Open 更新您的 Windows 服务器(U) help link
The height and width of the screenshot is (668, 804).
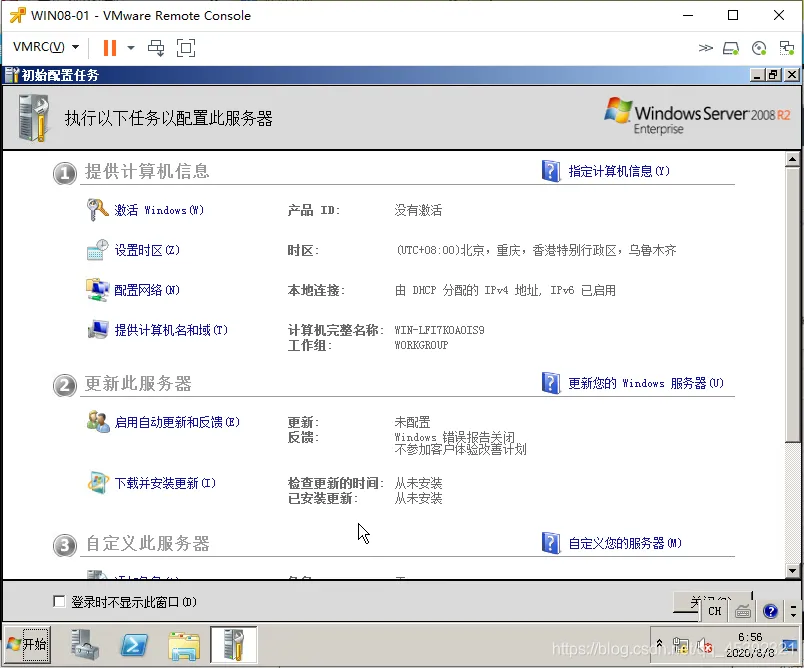click(646, 383)
